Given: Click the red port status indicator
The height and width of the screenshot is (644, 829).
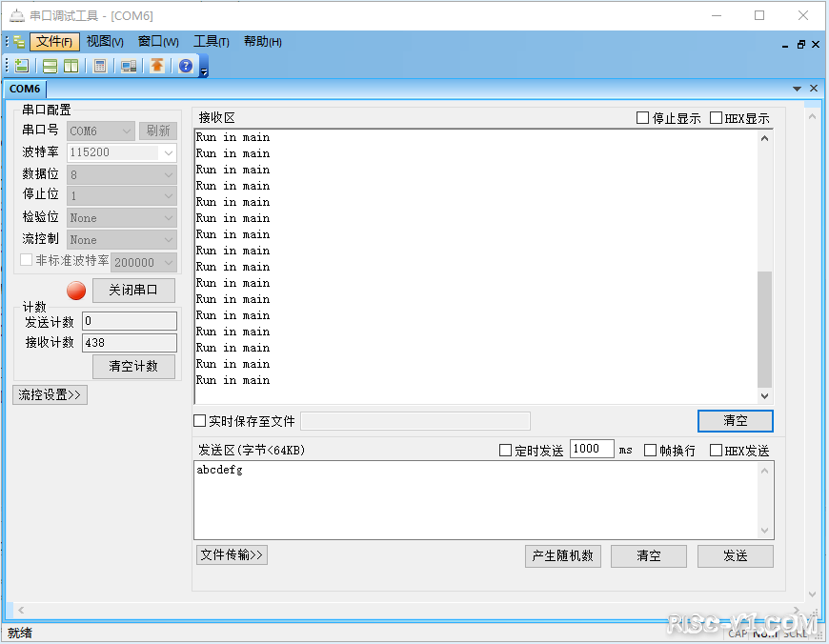Looking at the screenshot, I should tap(76, 291).
